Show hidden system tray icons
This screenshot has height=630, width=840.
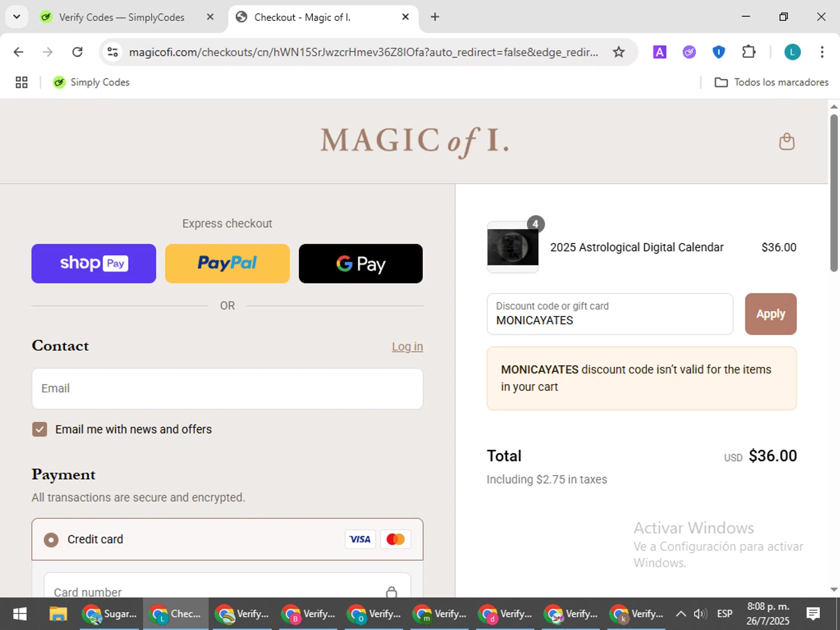[680, 614]
